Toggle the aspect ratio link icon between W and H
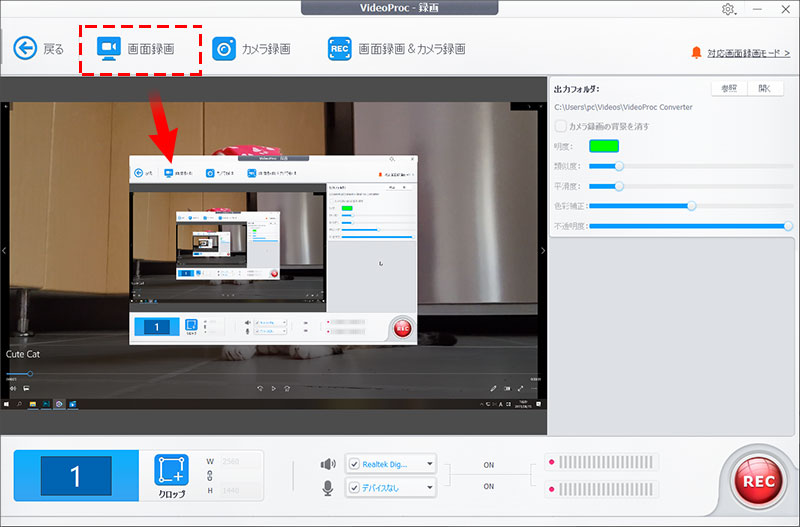The height and width of the screenshot is (527, 800). [210, 475]
